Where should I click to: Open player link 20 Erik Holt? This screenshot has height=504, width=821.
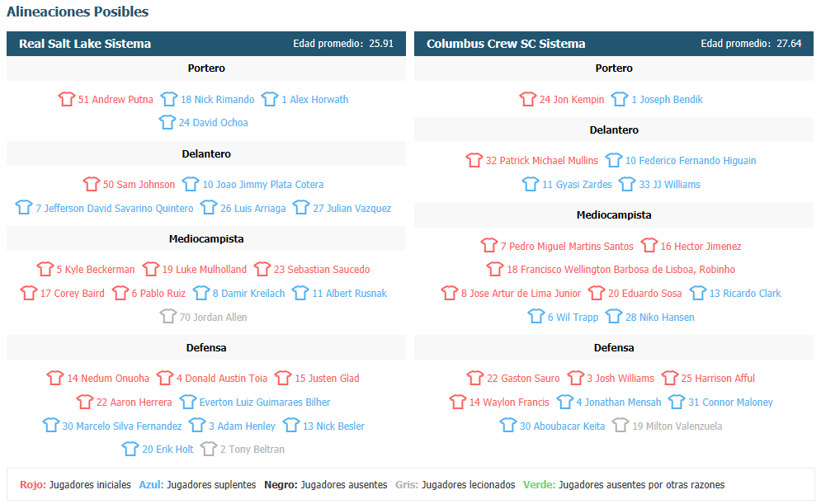point(168,450)
